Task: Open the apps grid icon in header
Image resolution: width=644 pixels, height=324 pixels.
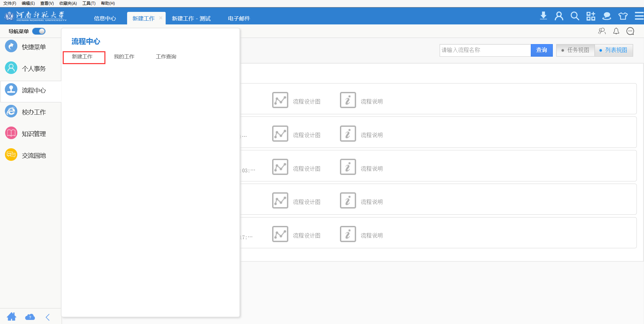Action: tap(591, 16)
